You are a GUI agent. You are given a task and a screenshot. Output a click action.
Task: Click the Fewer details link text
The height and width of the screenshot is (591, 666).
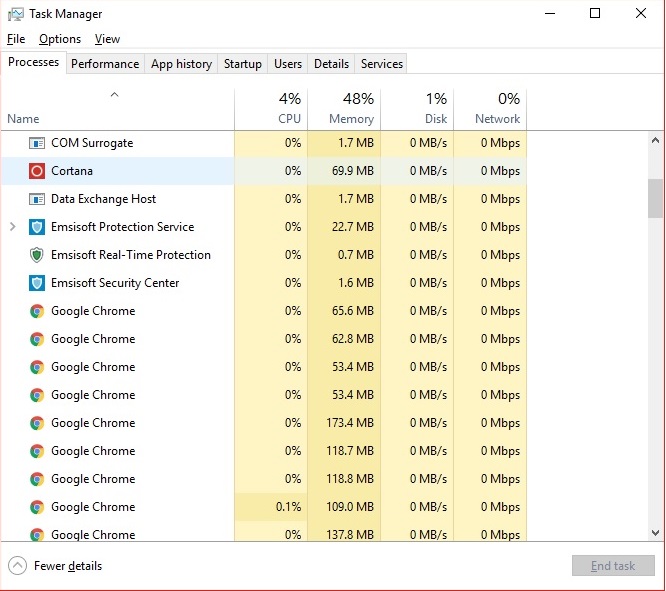click(68, 566)
